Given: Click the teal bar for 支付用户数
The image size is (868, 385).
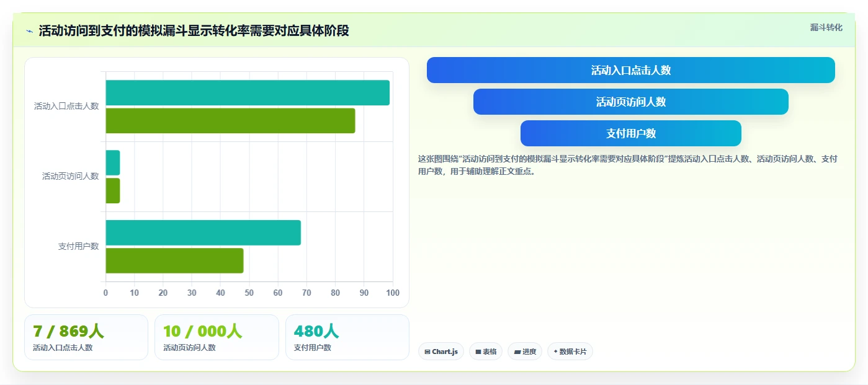Looking at the screenshot, I should (203, 232).
